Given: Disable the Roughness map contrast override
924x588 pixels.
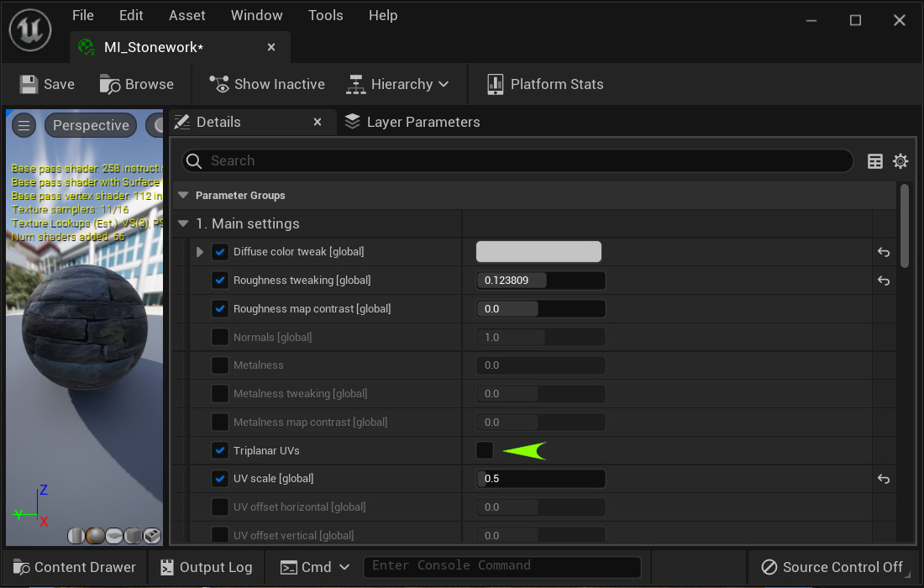Looking at the screenshot, I should [220, 309].
